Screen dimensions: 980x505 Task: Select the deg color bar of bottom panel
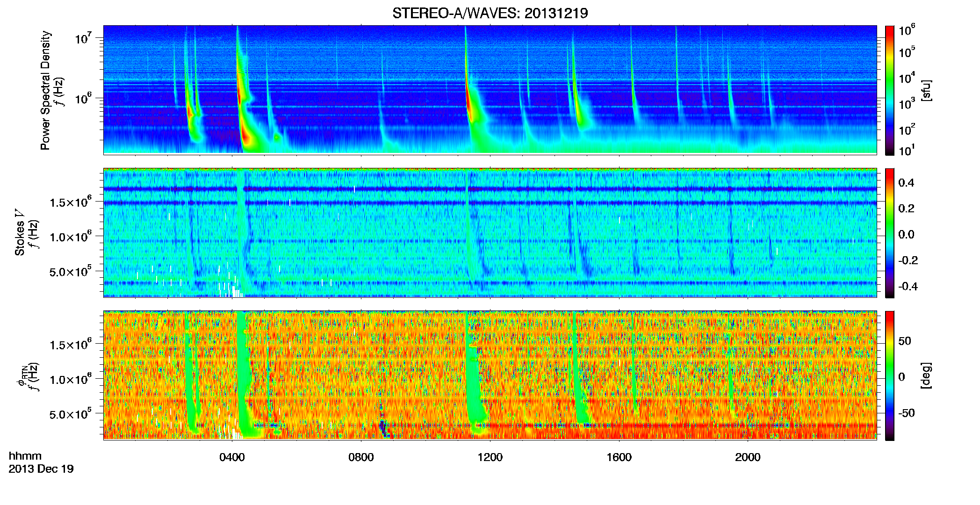pyautogui.click(x=890, y=375)
